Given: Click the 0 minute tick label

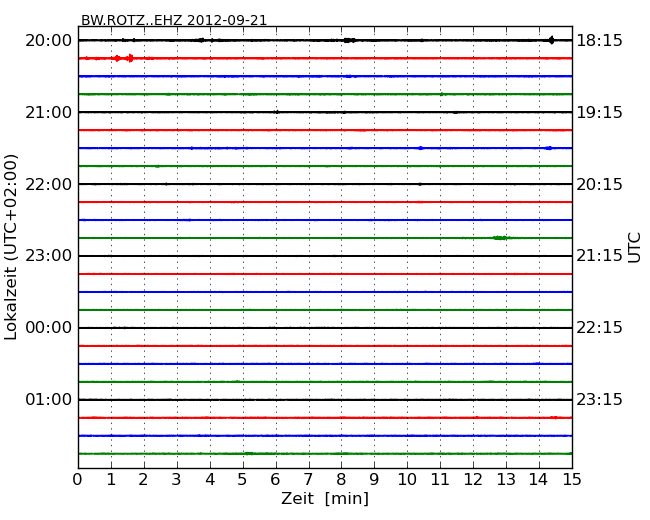Looking at the screenshot, I should coord(78,479).
